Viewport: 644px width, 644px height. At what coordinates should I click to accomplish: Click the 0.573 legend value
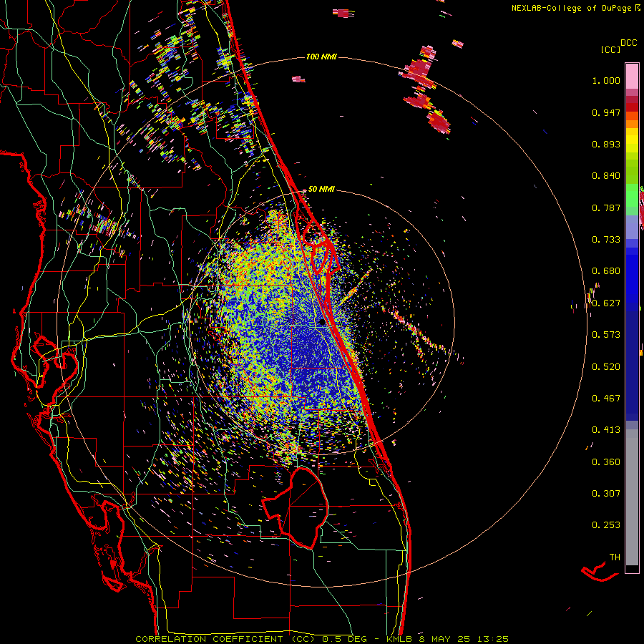point(606,335)
